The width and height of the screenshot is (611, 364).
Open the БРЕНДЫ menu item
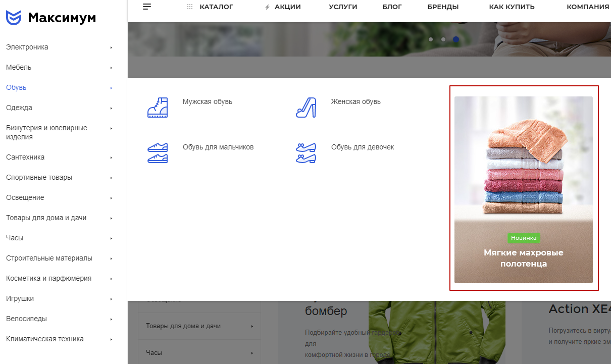(x=443, y=7)
